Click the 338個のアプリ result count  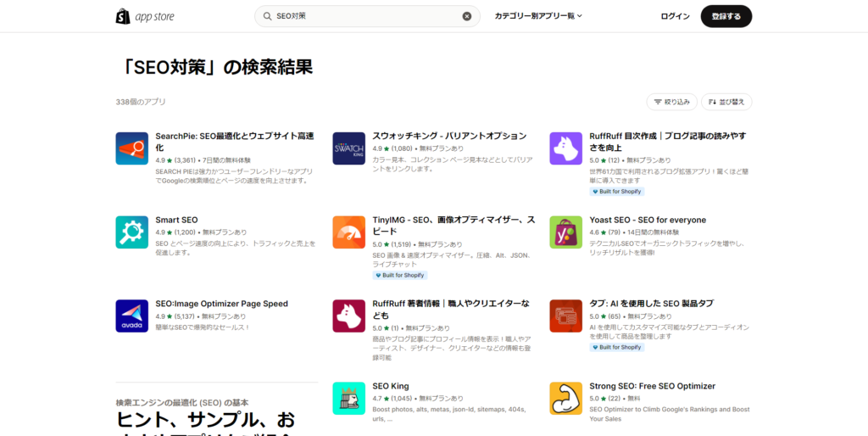pyautogui.click(x=141, y=102)
